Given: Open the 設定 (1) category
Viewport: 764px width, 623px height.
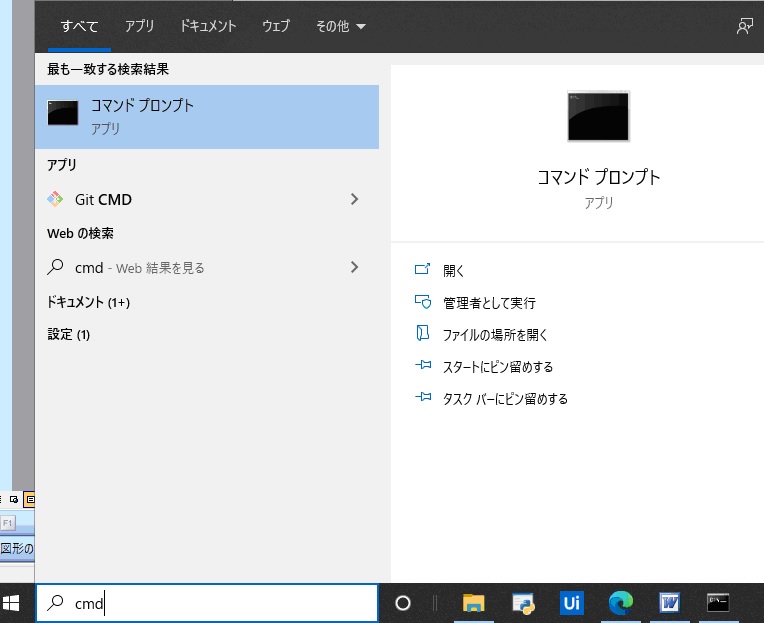Looking at the screenshot, I should [x=69, y=335].
